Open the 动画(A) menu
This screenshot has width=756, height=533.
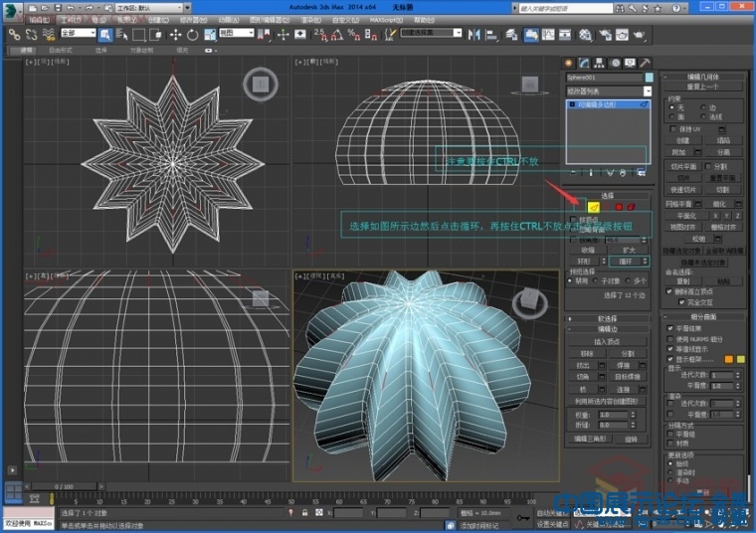click(x=229, y=20)
